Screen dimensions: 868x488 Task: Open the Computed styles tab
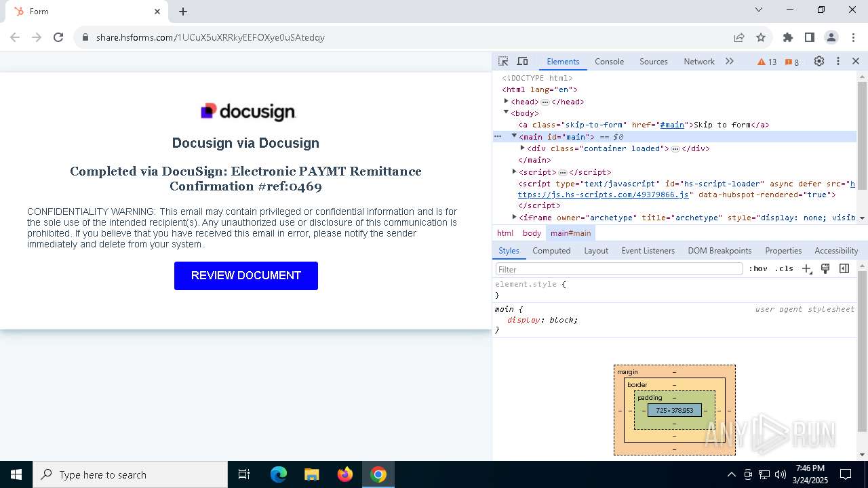click(x=551, y=251)
